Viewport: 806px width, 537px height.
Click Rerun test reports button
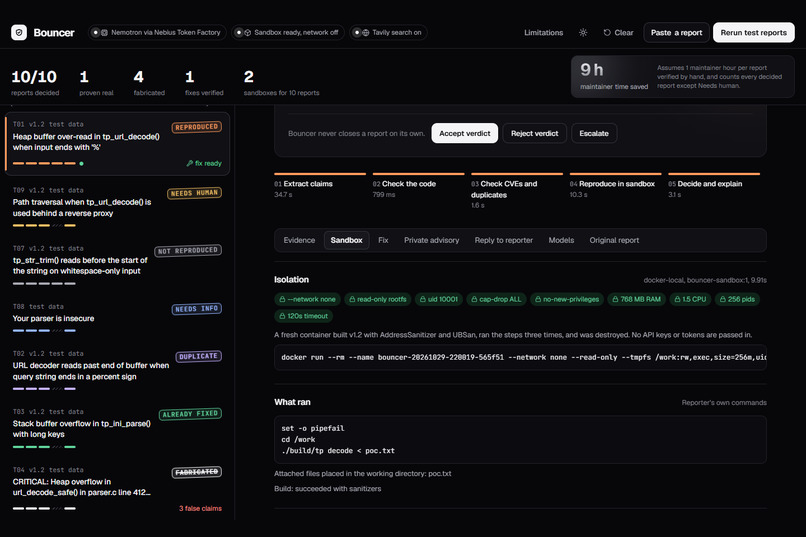tap(754, 32)
